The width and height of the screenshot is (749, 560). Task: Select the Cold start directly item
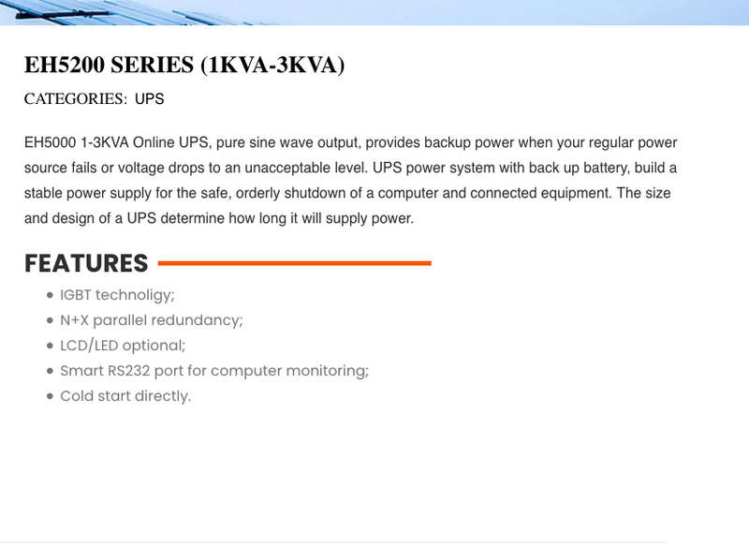[x=125, y=396]
